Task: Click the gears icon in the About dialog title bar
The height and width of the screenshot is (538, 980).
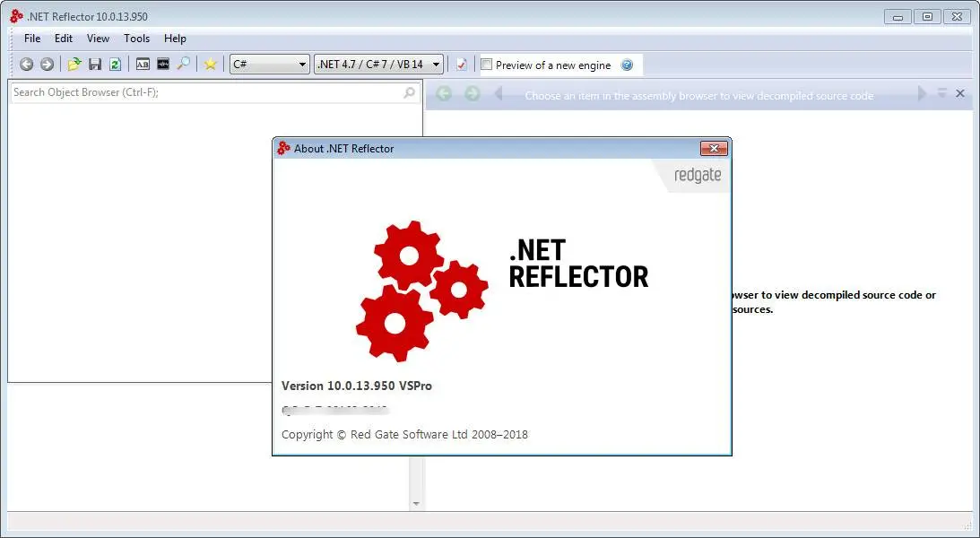Action: (x=283, y=148)
